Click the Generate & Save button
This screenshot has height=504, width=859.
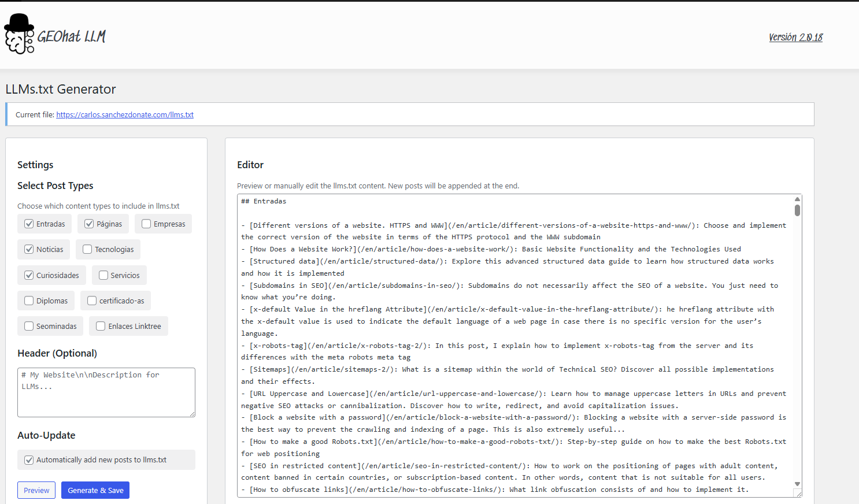pos(95,490)
